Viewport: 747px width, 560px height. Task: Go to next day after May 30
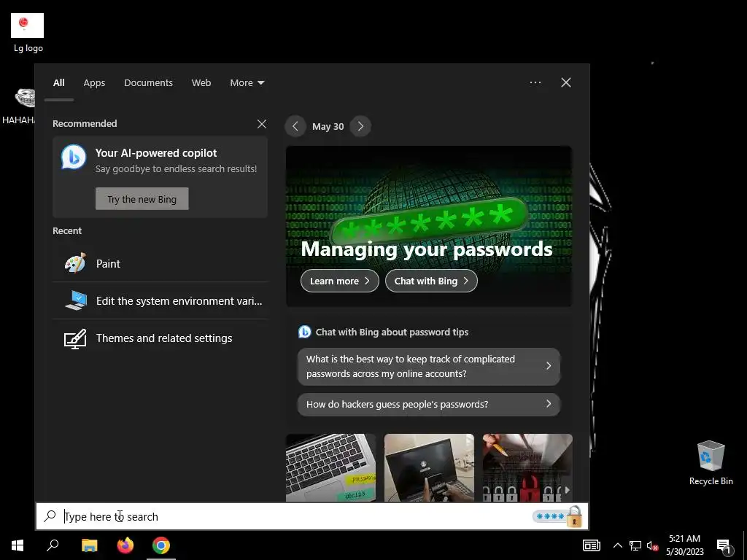pyautogui.click(x=360, y=126)
